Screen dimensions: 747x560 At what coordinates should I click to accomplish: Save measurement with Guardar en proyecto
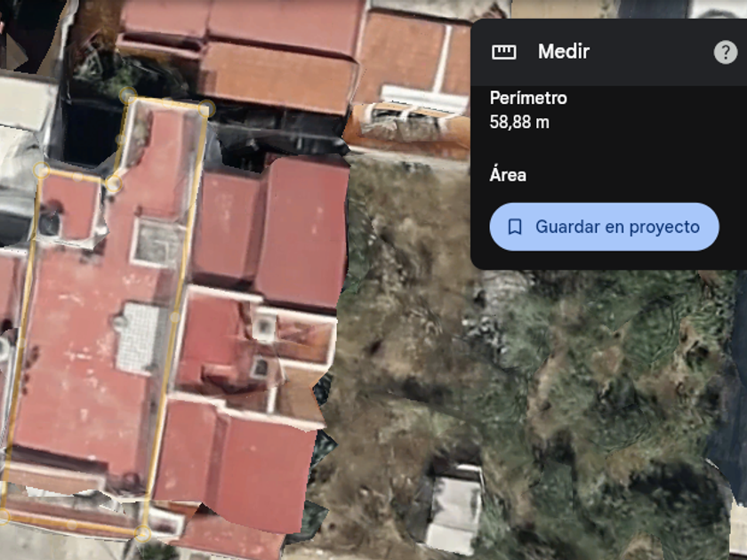[604, 227]
